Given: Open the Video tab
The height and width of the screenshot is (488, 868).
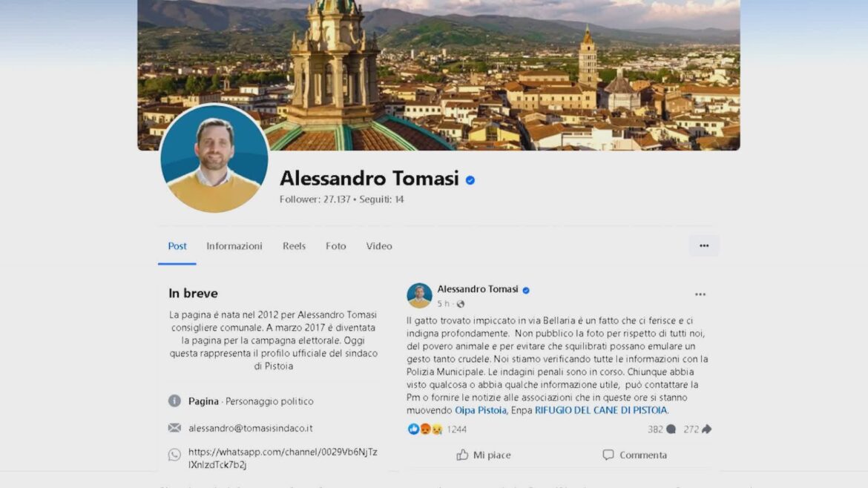Looking at the screenshot, I should [378, 245].
